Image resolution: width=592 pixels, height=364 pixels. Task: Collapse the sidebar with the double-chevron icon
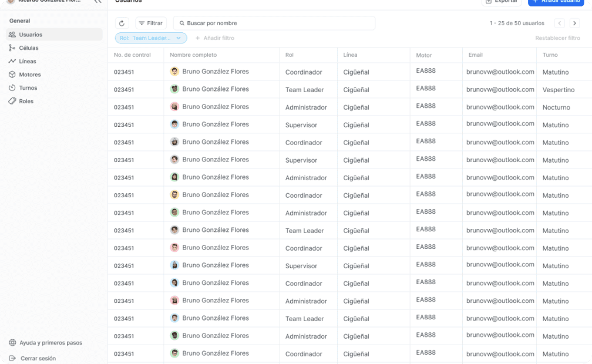pos(97,2)
